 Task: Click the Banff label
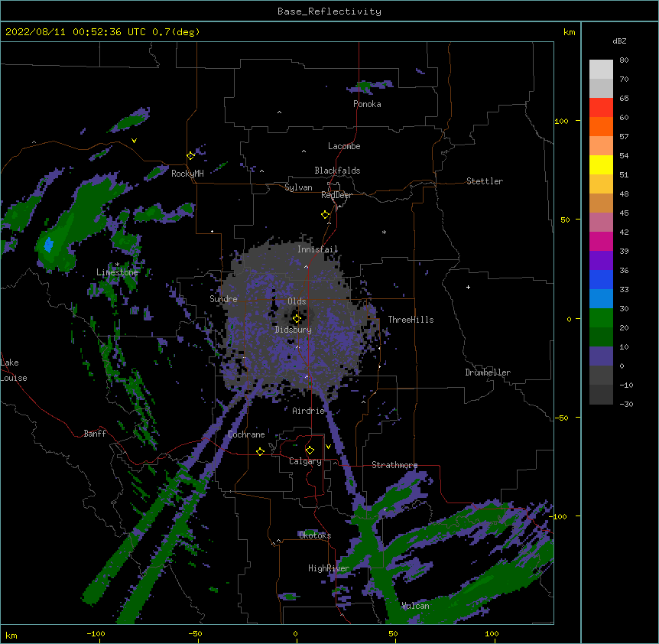(95, 434)
